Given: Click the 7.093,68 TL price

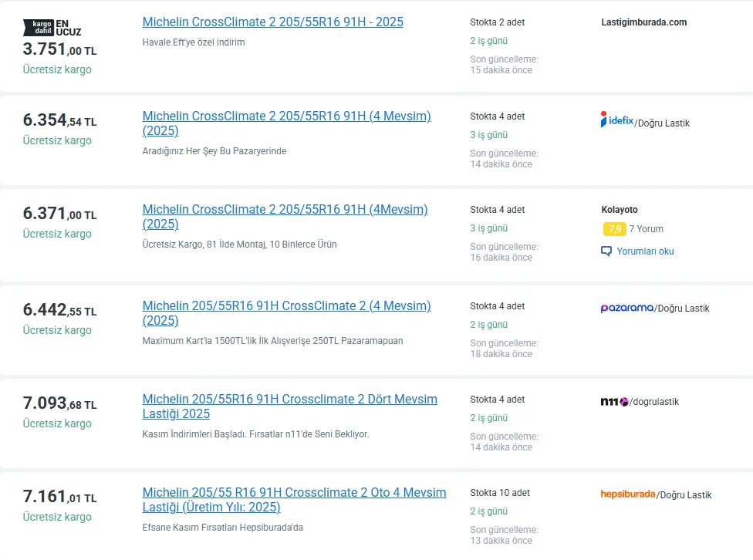Looking at the screenshot, I should [59, 403].
